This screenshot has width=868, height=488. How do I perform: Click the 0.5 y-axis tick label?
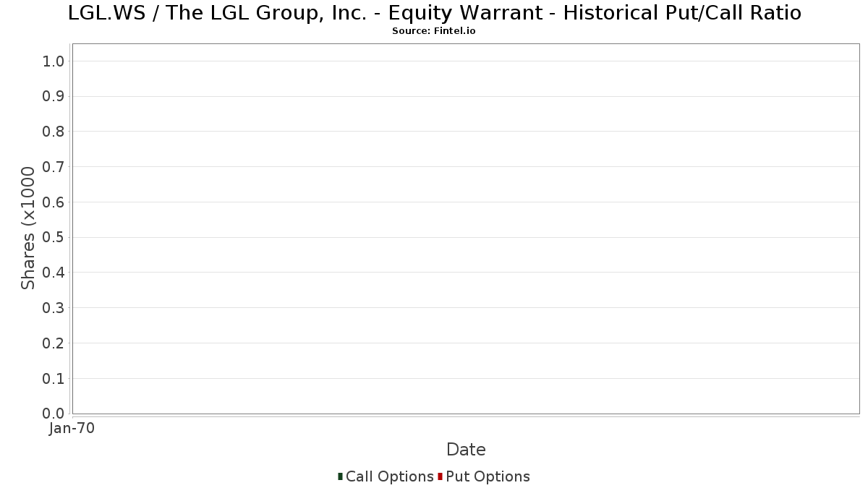(x=54, y=238)
